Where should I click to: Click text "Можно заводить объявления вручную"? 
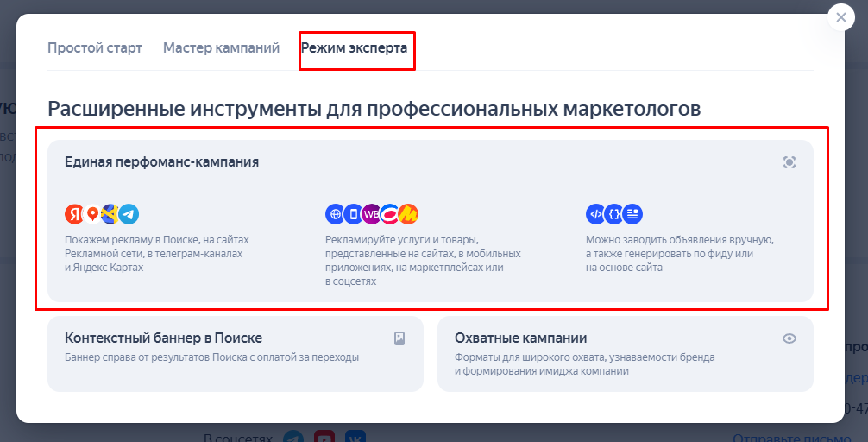pyautogui.click(x=680, y=240)
